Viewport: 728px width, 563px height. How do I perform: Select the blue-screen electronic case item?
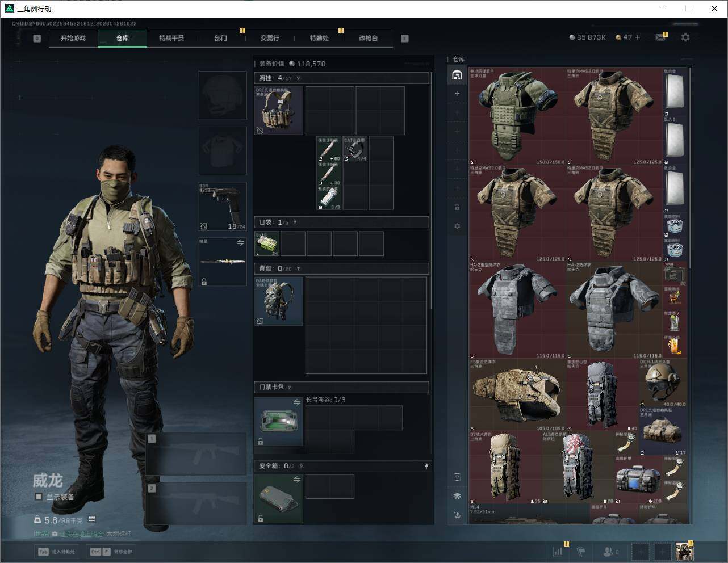[x=639, y=480]
